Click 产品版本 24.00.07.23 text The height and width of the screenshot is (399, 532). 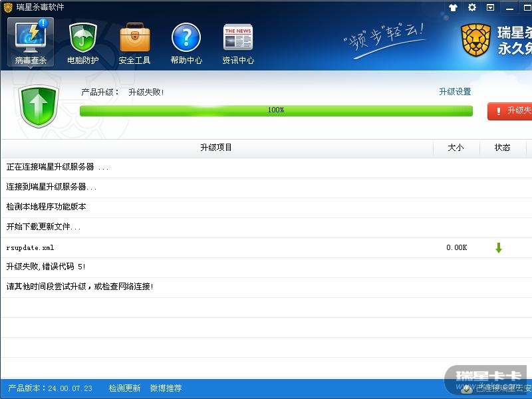click(50, 388)
